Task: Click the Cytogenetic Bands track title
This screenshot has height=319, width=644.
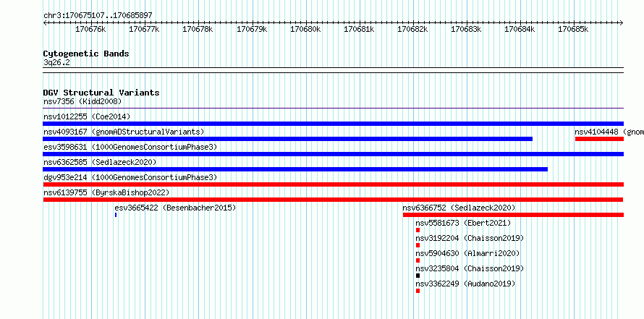Action: 86,54
